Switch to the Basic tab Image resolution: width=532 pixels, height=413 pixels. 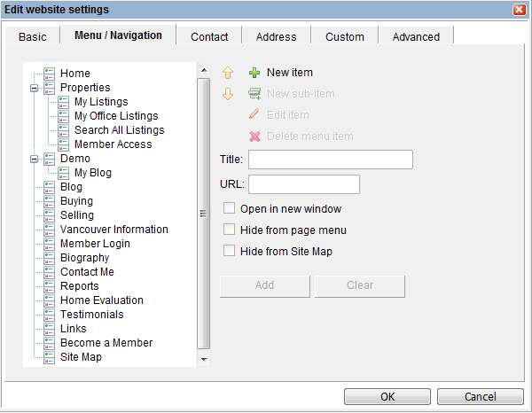pos(33,36)
